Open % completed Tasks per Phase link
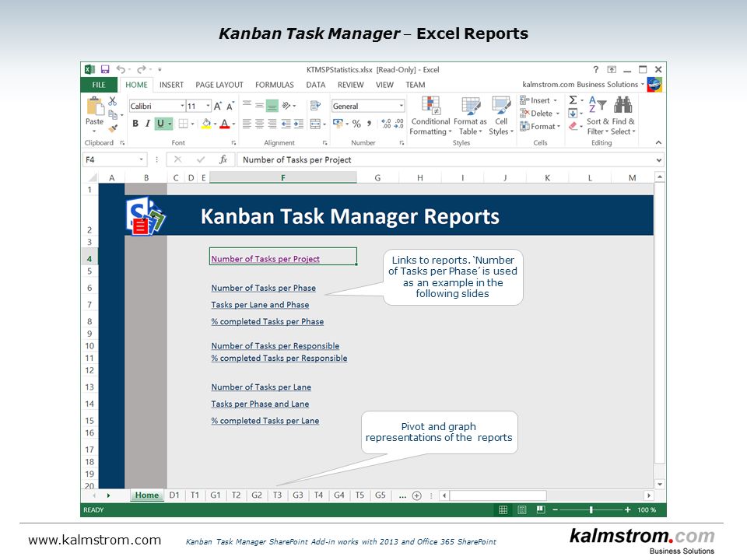The image size is (747, 560). point(267,322)
